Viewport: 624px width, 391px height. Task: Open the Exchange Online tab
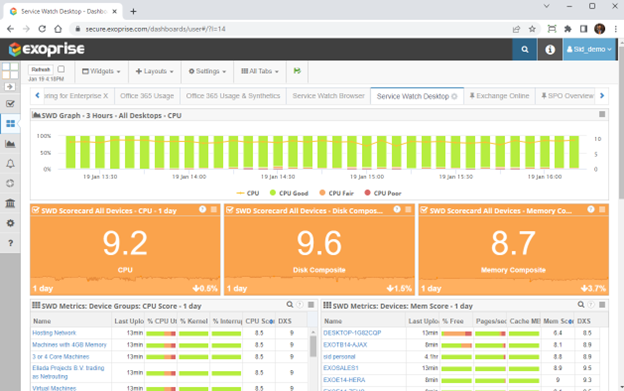pyautogui.click(x=499, y=96)
